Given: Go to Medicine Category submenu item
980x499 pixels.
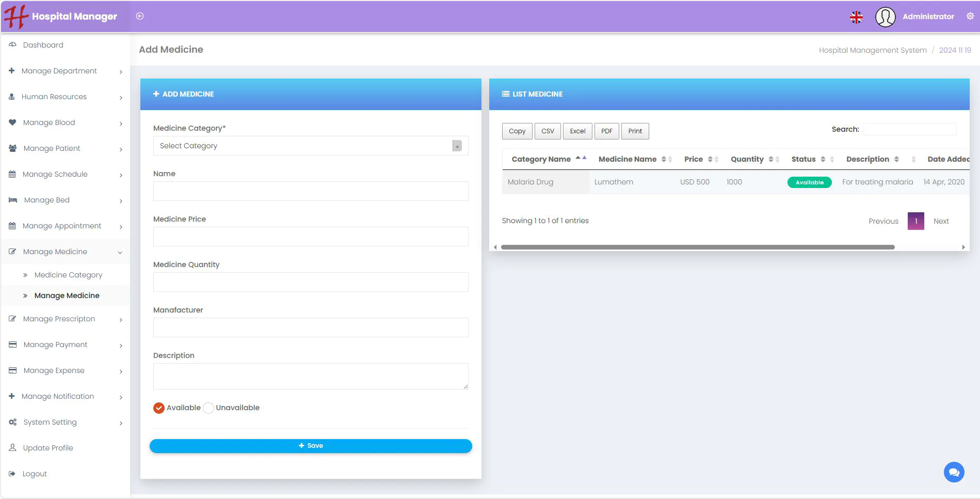Looking at the screenshot, I should tap(68, 275).
